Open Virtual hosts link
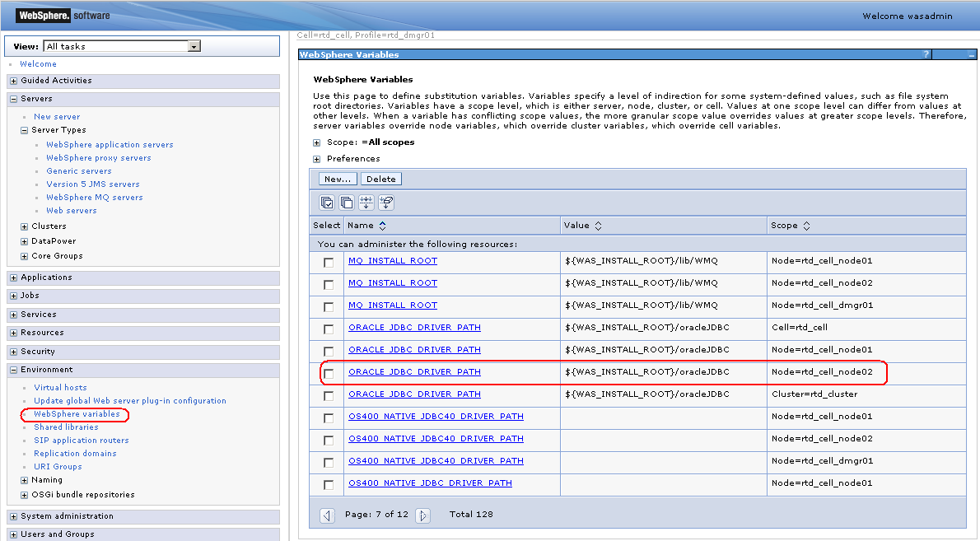The height and width of the screenshot is (541, 980). point(61,387)
